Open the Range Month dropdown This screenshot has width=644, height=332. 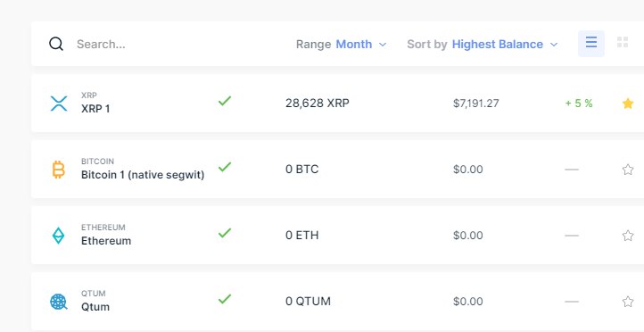[342, 44]
